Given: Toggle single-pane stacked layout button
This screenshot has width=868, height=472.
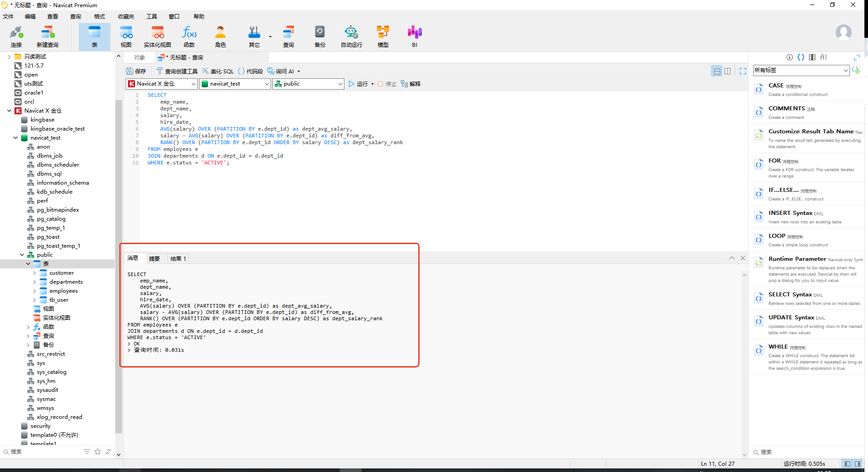Looking at the screenshot, I should (x=717, y=71).
